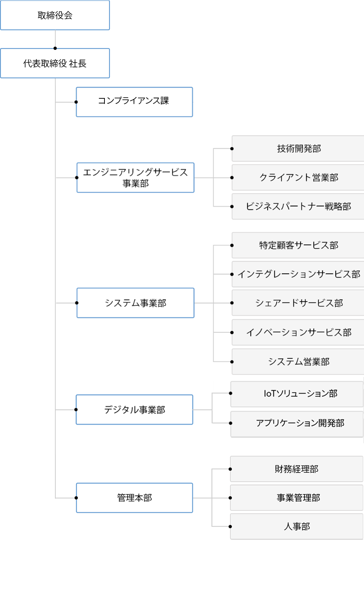This screenshot has width=364, height=601.
Task: Select the 人事部 box
Action: coord(297,527)
